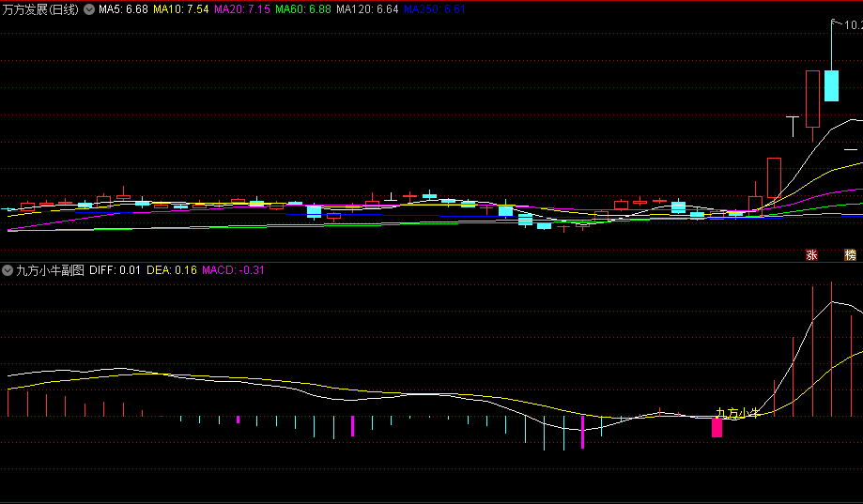Expand the 九方小牛副图 indicator dropdown arrow
863x504 pixels.
coord(8,270)
